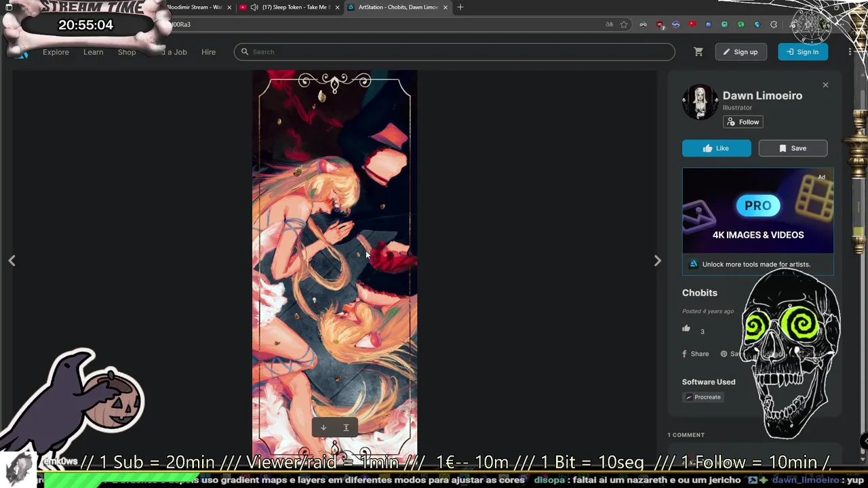The image size is (868, 488).
Task: Click the fit-height icon on the image overlay
Action: click(x=346, y=428)
